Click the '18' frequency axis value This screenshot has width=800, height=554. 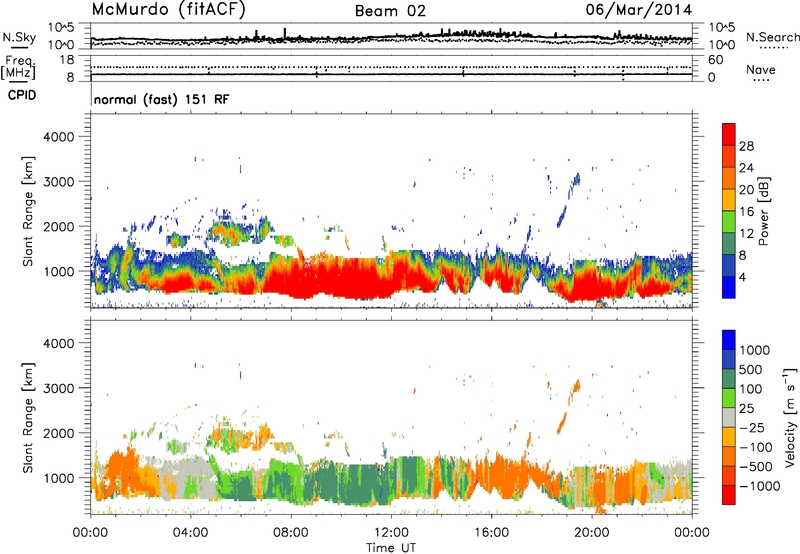click(x=67, y=60)
